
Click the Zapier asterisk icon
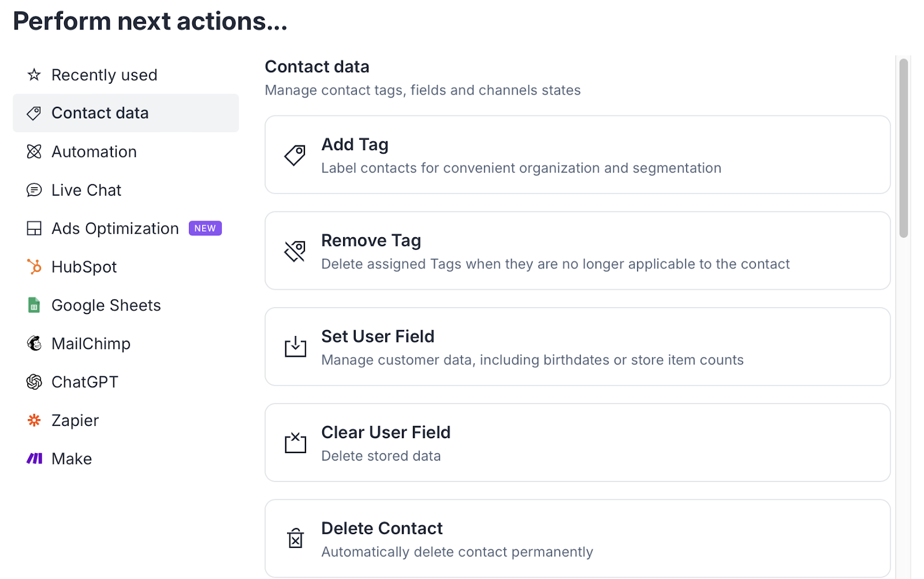pyautogui.click(x=34, y=420)
